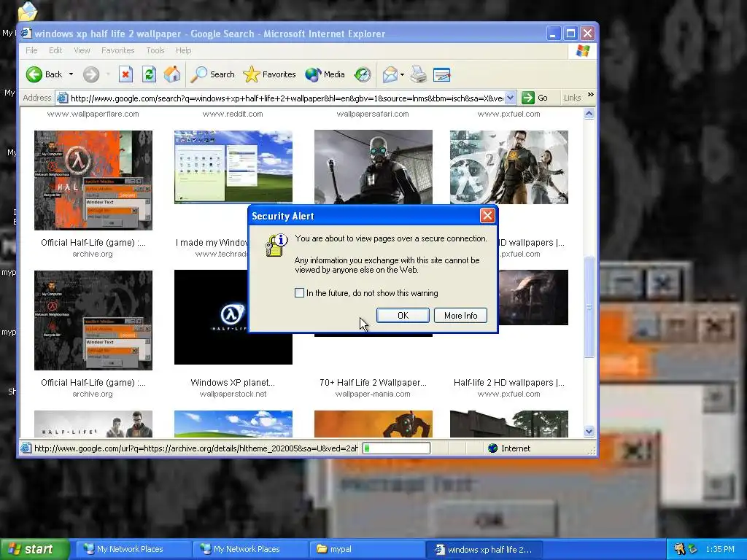This screenshot has height=560, width=747.
Task: Open the Search toolbar button
Action: (x=212, y=74)
